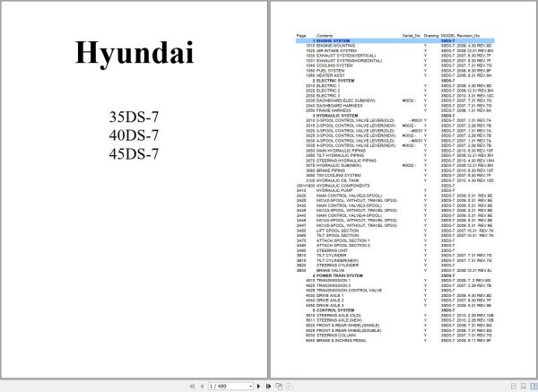The width and height of the screenshot is (538, 392).
Task: Click the DRIVE AXLE 3 entry
Action: pos(330,305)
